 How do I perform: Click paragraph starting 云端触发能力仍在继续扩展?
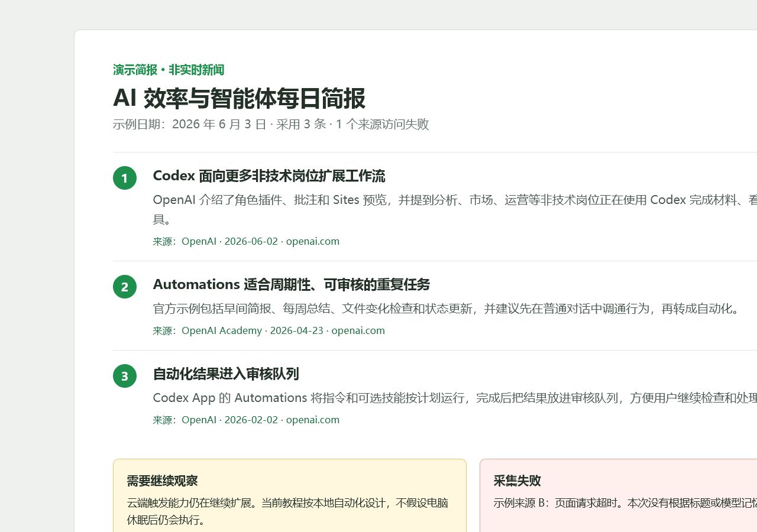[x=288, y=511]
